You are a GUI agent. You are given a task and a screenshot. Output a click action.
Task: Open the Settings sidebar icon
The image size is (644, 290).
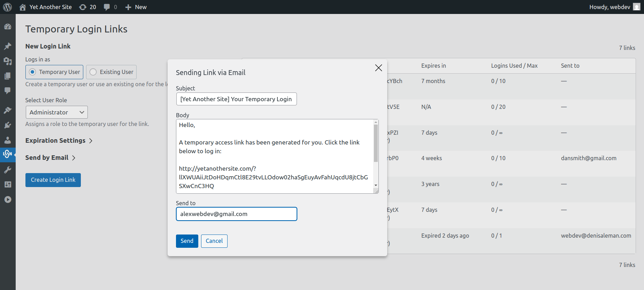click(8, 185)
